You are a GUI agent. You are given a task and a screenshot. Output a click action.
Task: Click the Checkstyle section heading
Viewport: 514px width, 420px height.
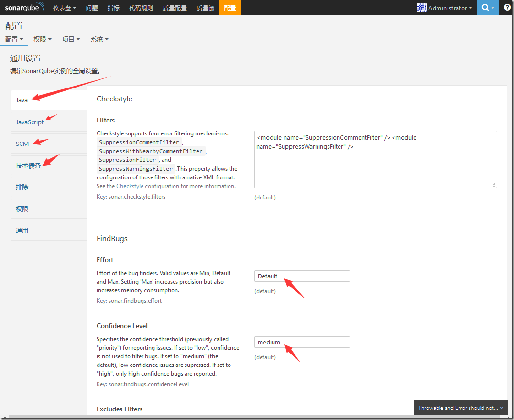[114, 99]
